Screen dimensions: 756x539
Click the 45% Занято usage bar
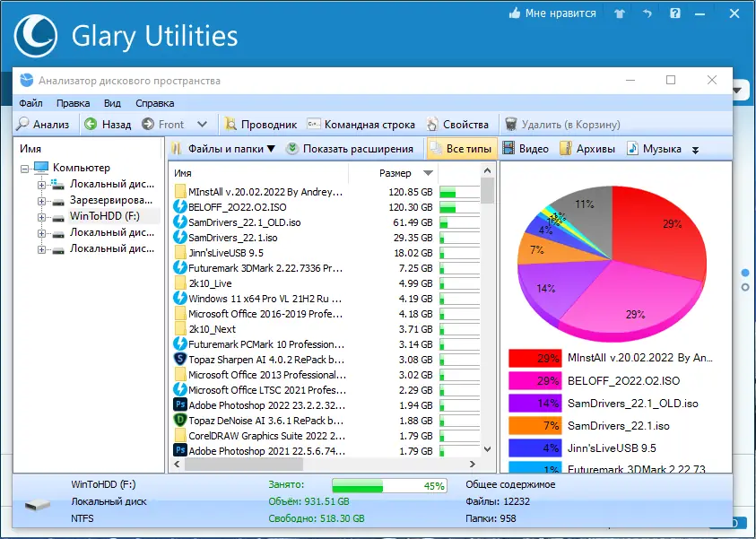[389, 485]
